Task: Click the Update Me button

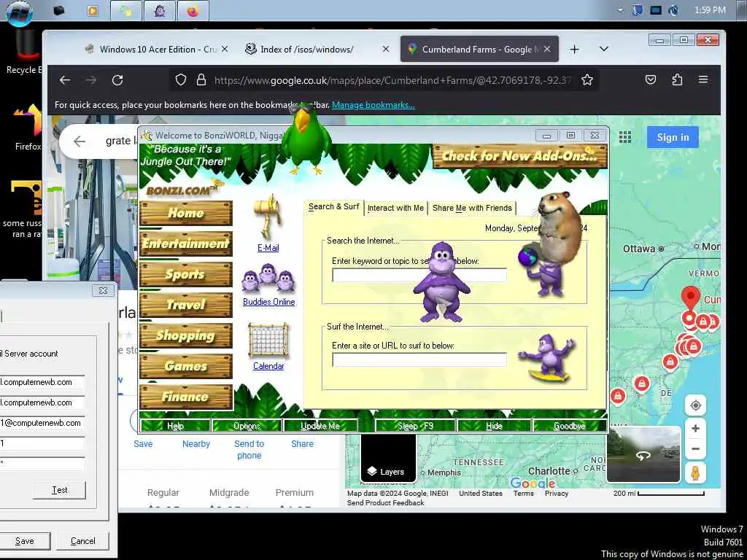Action: pyautogui.click(x=320, y=426)
